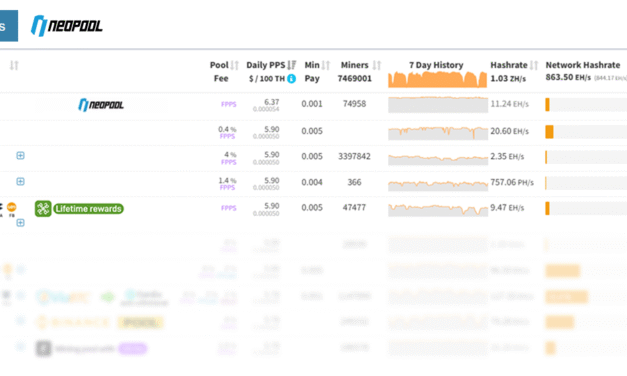Open the 7 day history chart for 20.60 EH/s row
This screenshot has width=627, height=376.
click(438, 132)
